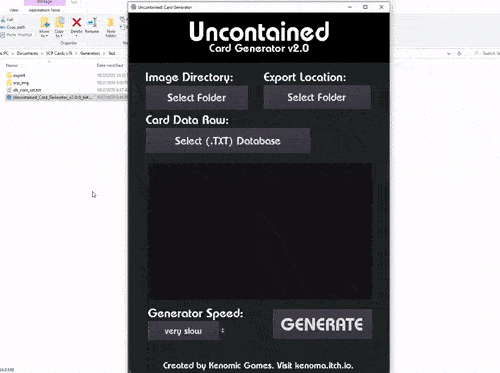Click the Cut scissors icon
The image size is (500, 373).
(3, 20)
